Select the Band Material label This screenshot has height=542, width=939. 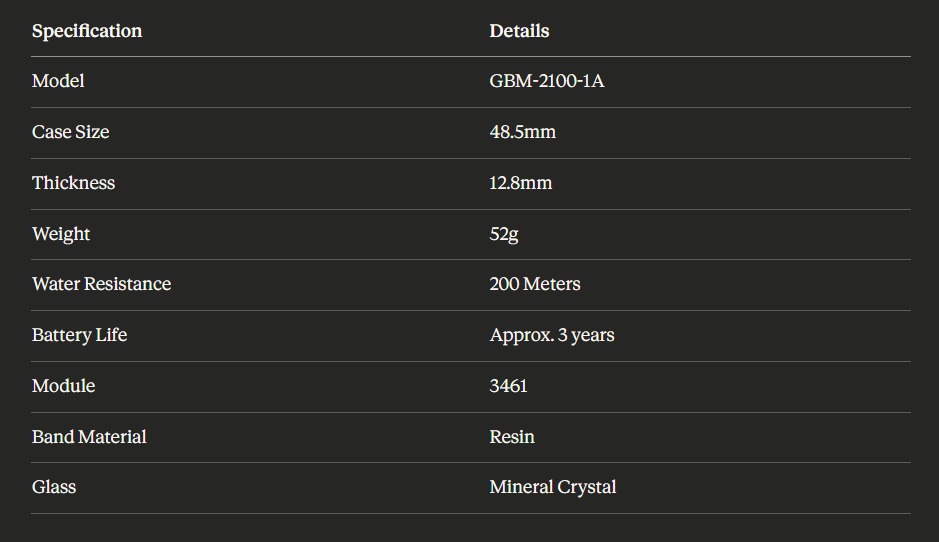tap(89, 437)
